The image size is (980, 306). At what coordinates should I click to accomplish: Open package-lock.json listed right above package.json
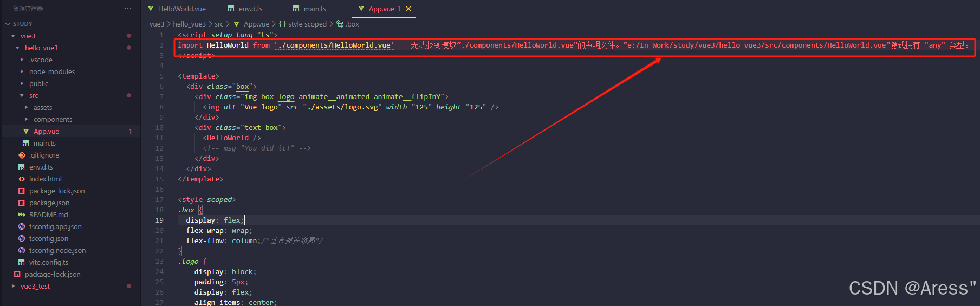click(x=56, y=191)
